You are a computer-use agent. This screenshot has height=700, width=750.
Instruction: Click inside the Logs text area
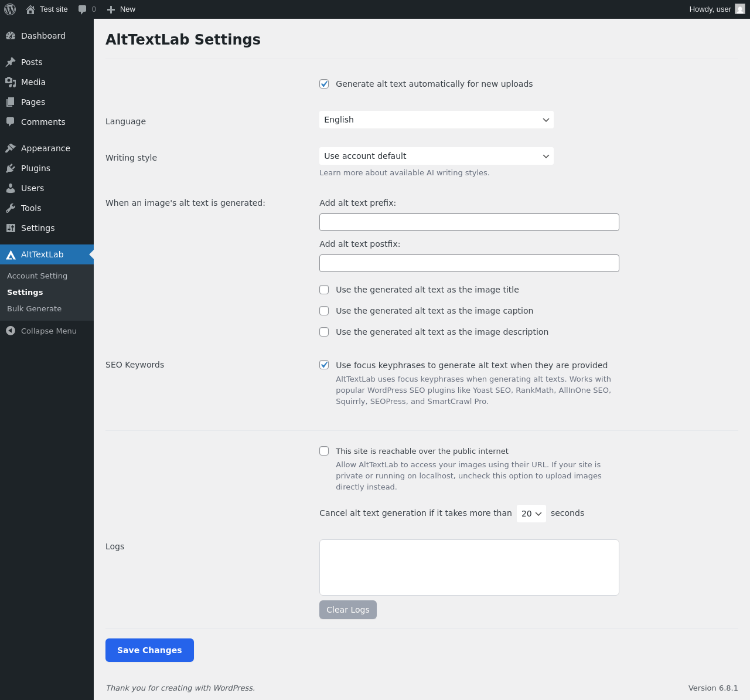click(469, 568)
